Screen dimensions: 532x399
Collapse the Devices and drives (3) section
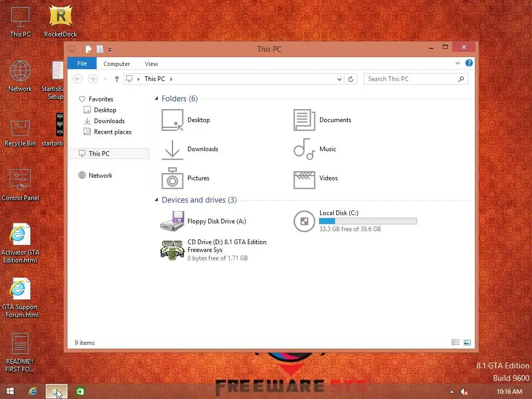point(156,200)
